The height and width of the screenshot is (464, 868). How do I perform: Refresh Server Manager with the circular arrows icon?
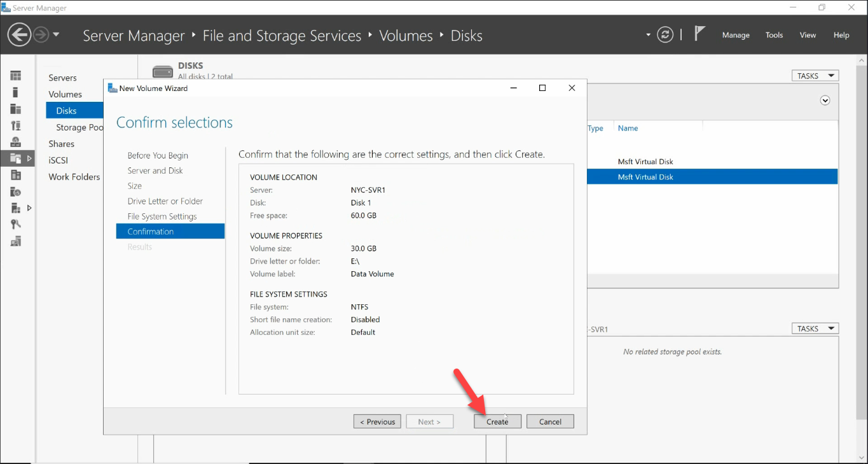[665, 34]
